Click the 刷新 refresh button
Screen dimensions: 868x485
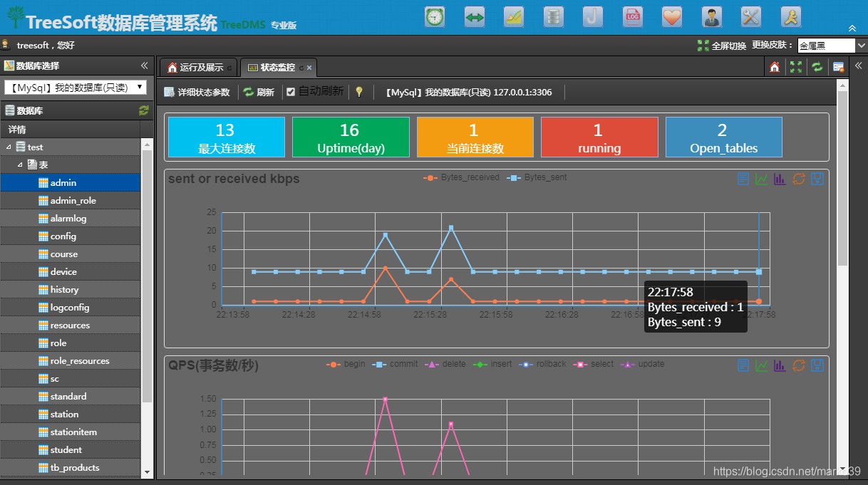[259, 92]
